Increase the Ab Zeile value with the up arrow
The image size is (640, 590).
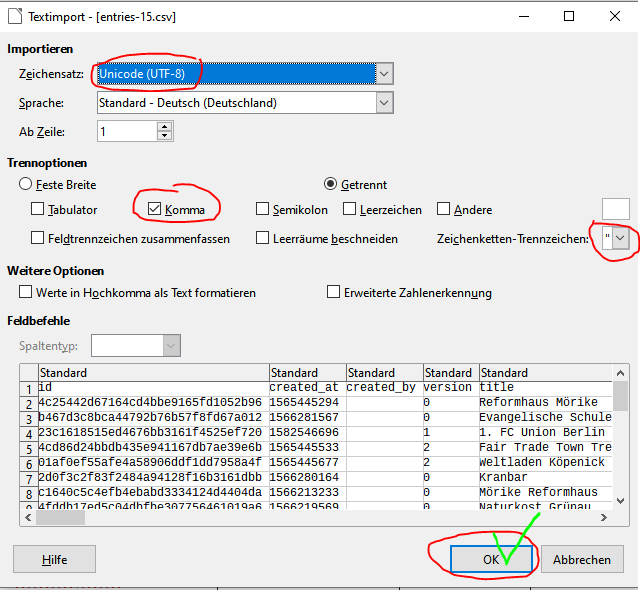[x=164, y=126]
